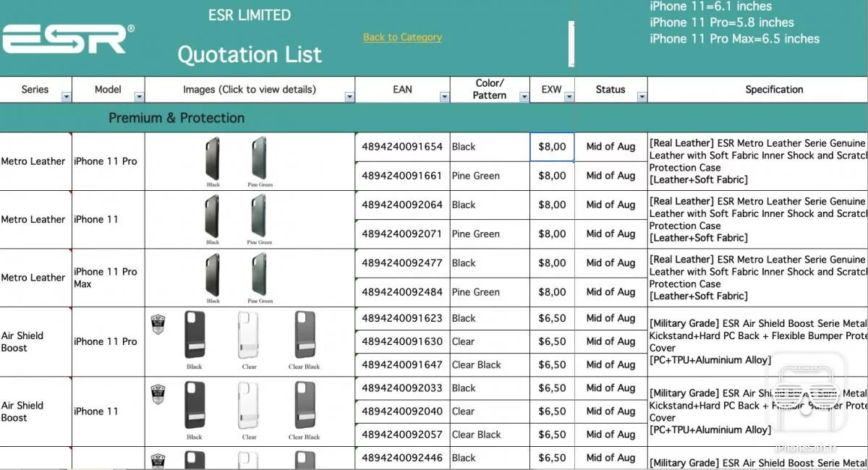Image resolution: width=868 pixels, height=470 pixels.
Task: Open the Status column filter dropdown
Action: 642,97
